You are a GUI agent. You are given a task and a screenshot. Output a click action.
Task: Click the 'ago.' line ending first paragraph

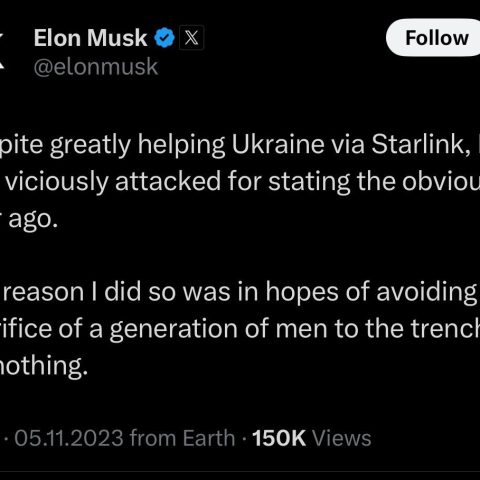[33, 220]
